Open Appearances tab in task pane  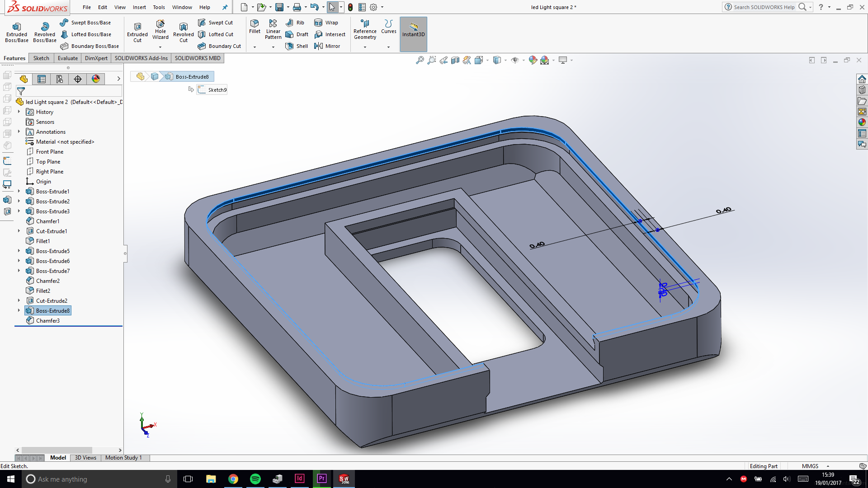862,122
